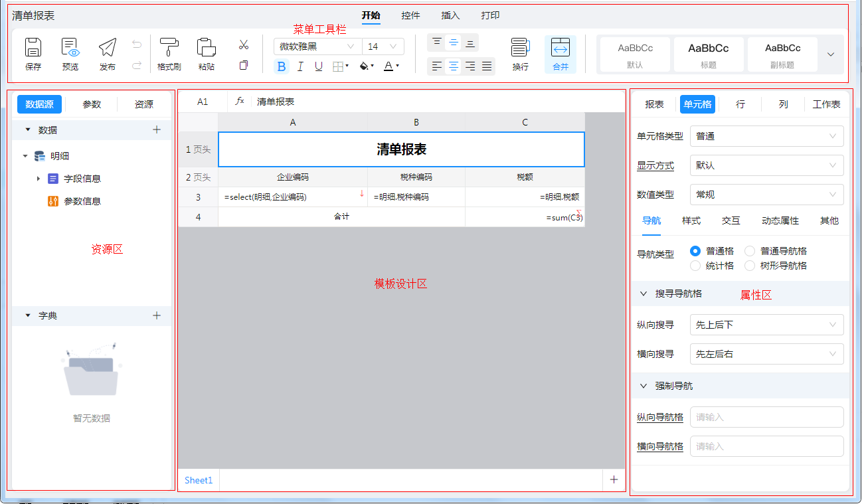Select the Format Painter (格式刷) tool

(169, 48)
